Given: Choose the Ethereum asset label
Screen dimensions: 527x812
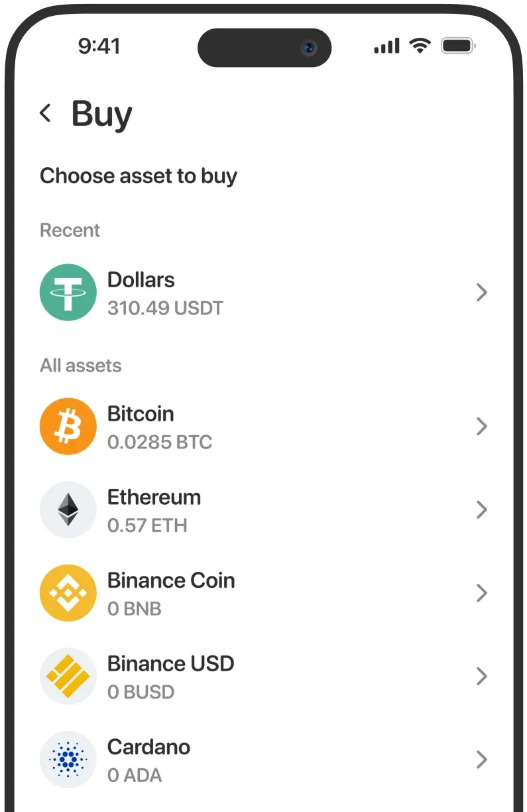Looking at the screenshot, I should [x=154, y=498].
